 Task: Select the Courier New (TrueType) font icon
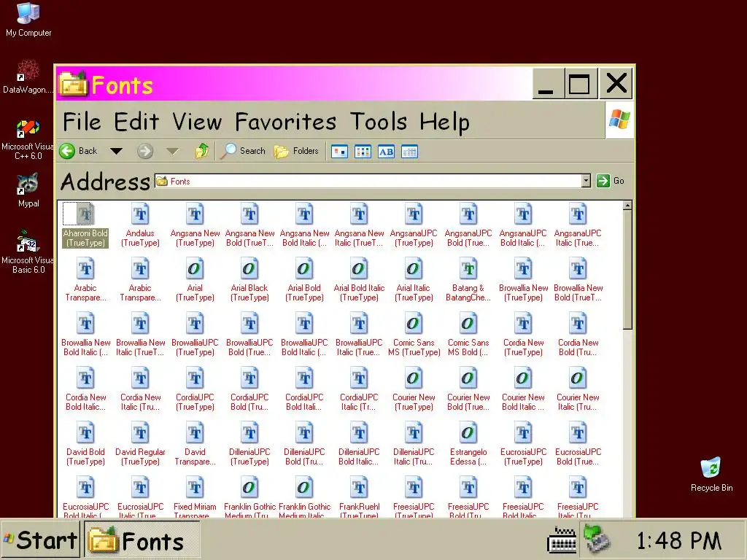point(414,378)
